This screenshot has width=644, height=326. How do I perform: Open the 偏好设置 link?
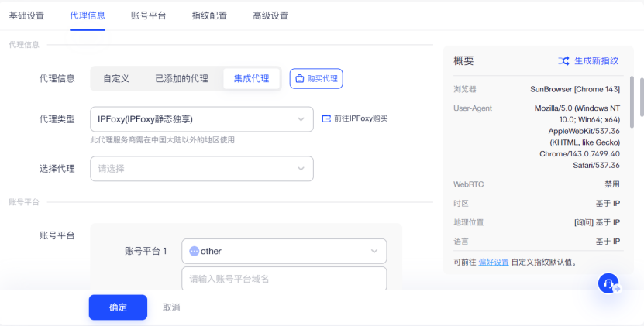pyautogui.click(x=494, y=263)
